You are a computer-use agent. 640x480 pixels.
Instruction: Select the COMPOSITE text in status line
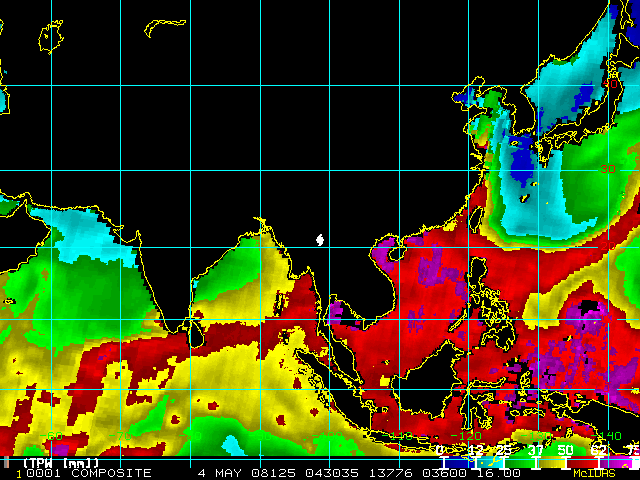click(x=111, y=473)
